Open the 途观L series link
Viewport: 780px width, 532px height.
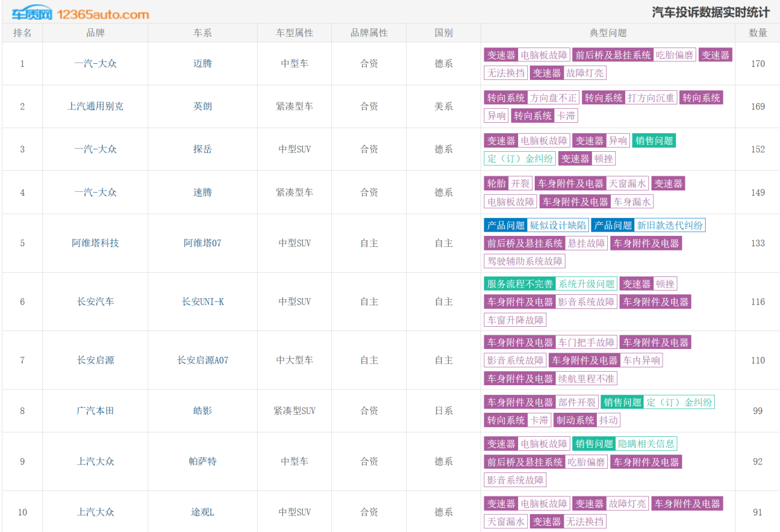click(202, 512)
